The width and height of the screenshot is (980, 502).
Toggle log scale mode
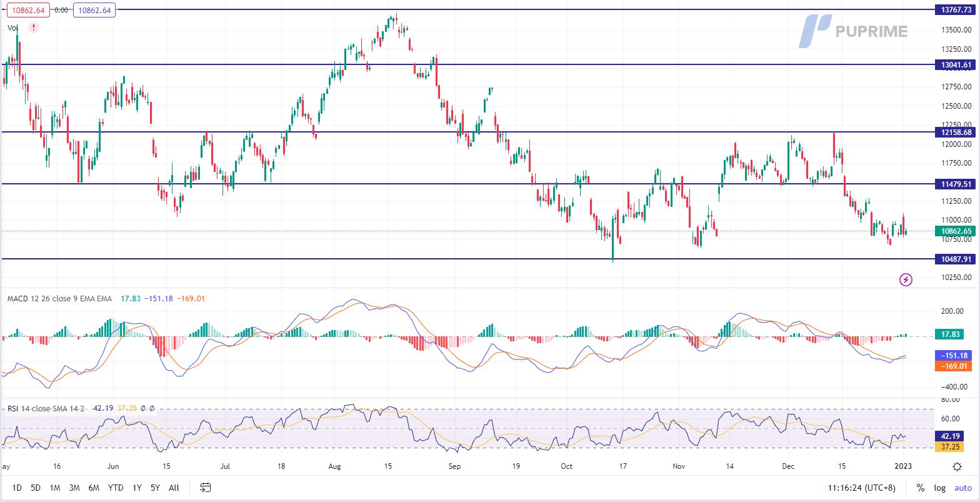[x=939, y=488]
